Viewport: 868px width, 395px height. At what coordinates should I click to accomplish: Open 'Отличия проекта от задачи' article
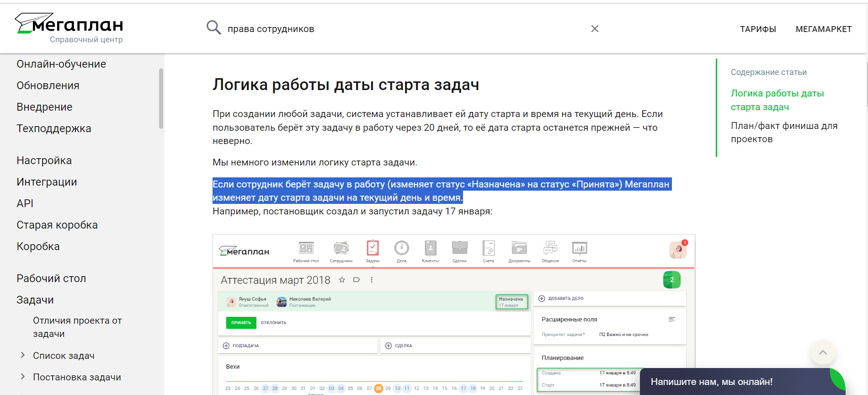point(77,327)
